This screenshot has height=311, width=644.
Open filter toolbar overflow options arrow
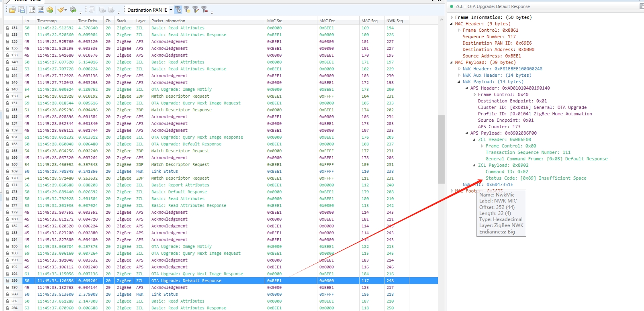click(212, 12)
